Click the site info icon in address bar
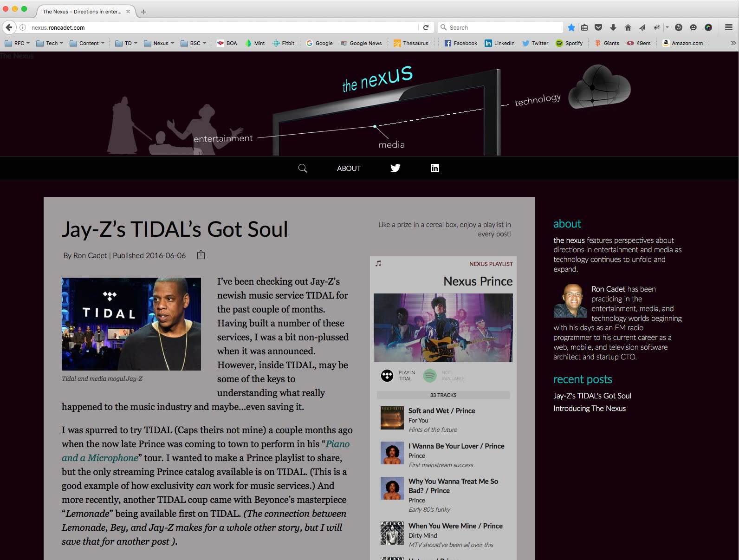739x560 pixels. [23, 27]
